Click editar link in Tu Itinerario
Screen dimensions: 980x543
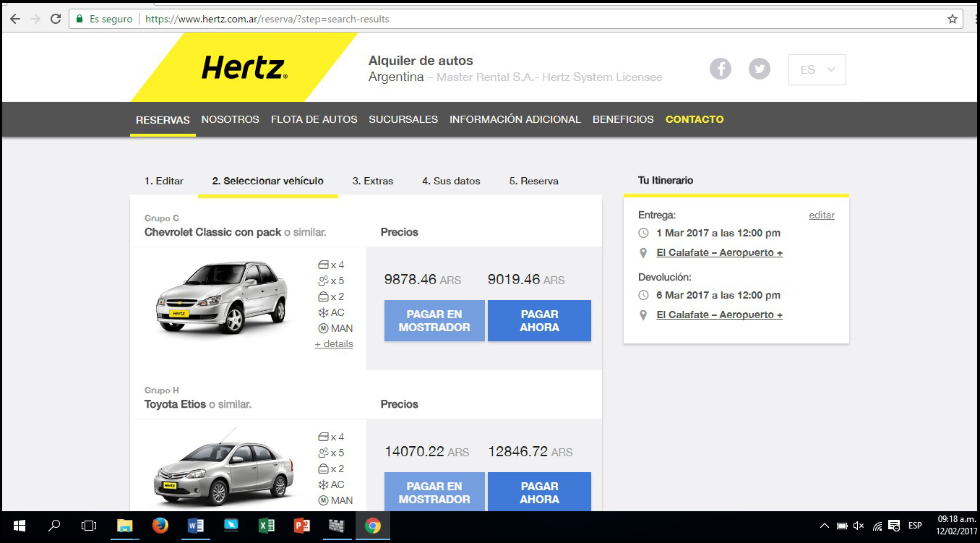tap(821, 215)
